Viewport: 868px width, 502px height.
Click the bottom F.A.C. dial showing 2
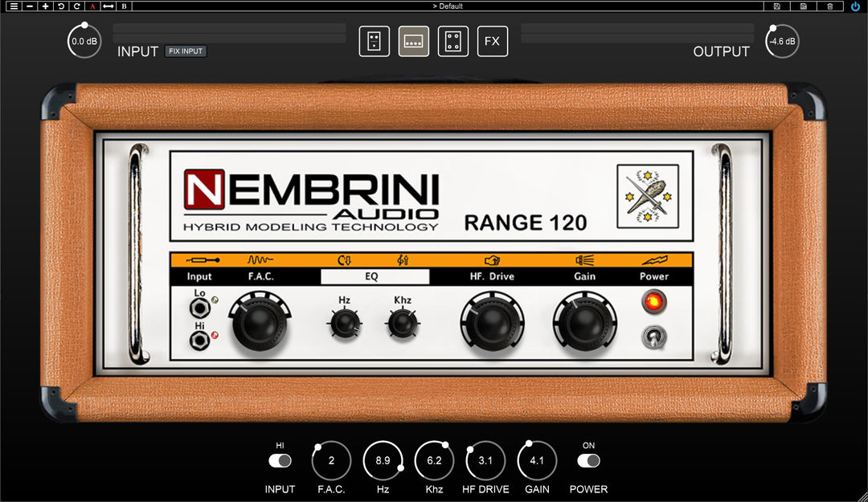(x=331, y=460)
